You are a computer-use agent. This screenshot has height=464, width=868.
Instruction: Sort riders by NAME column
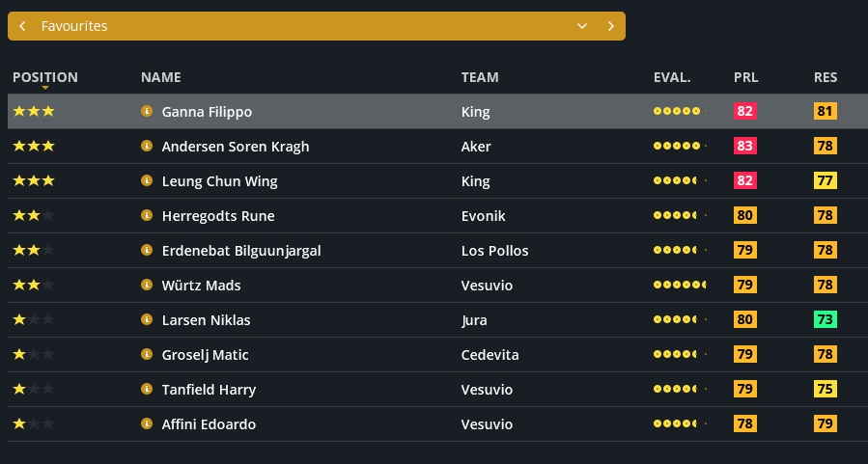[161, 77]
